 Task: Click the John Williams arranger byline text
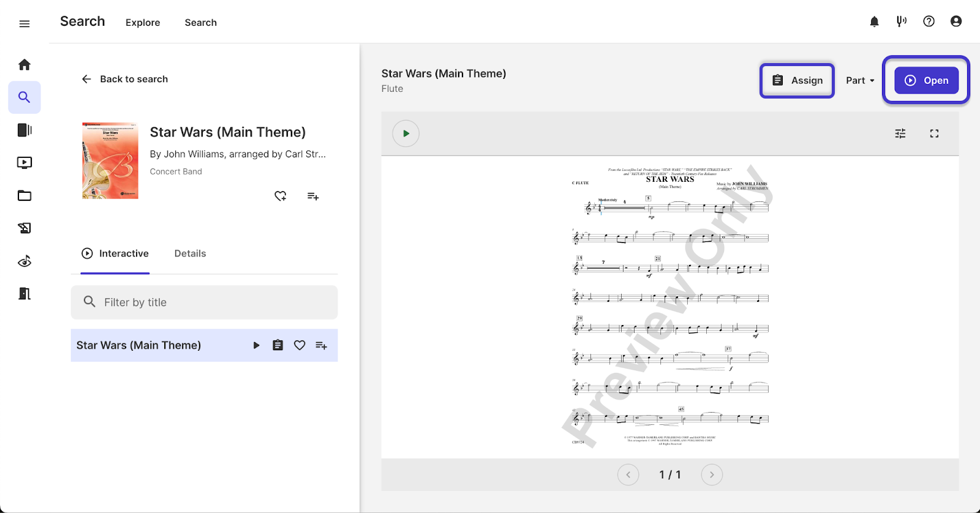(238, 154)
